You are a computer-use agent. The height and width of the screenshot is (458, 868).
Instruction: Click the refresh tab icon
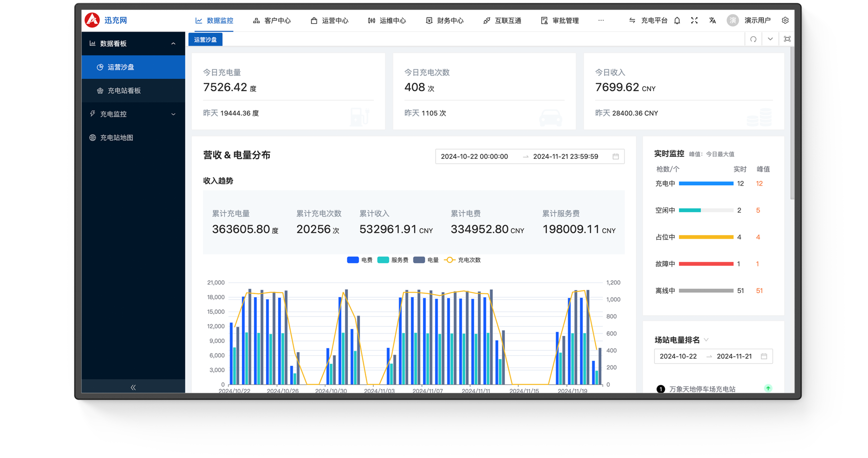coord(753,39)
